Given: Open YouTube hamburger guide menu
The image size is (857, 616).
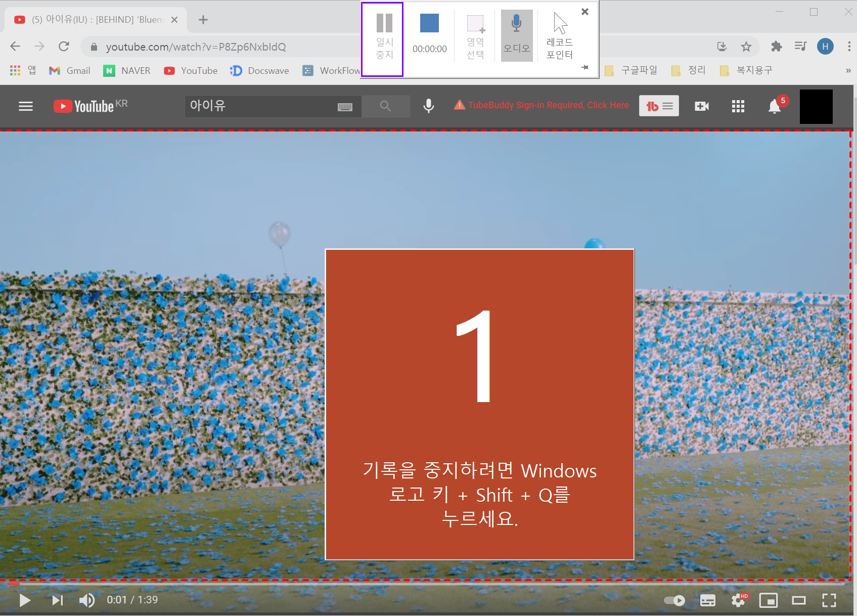Looking at the screenshot, I should (x=26, y=106).
